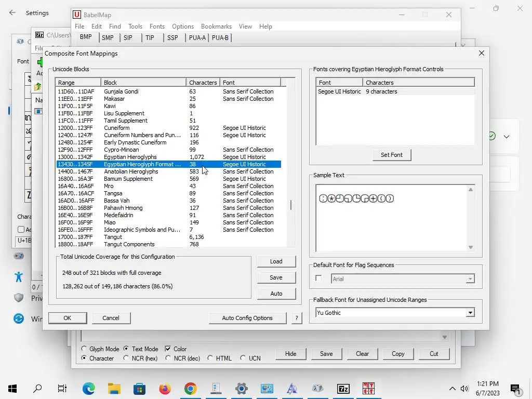Expand dropdown arrow below the dialog in BabelMap

pyautogui.click(x=445, y=337)
